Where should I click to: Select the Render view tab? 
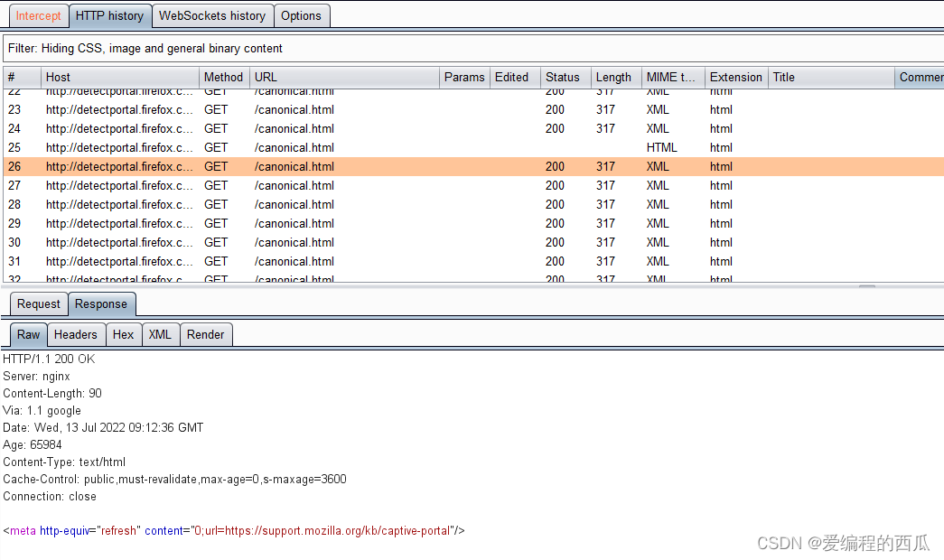tap(206, 335)
